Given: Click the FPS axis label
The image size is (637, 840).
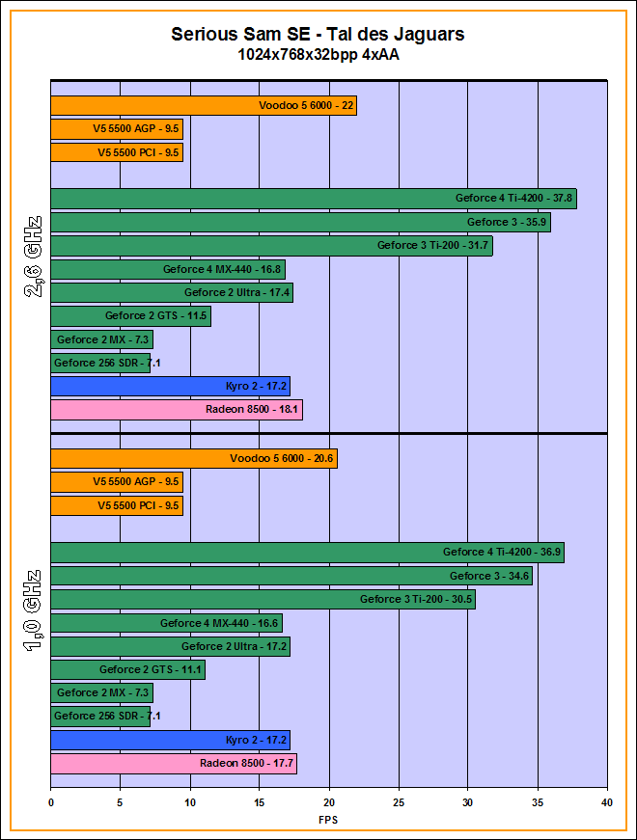Looking at the screenshot, I should click(328, 820).
